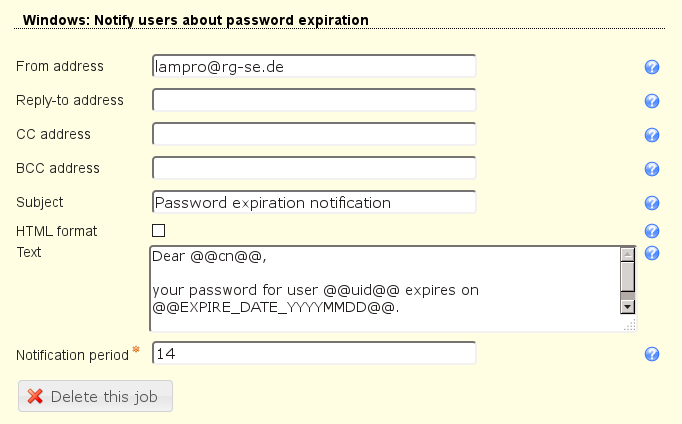Focus the Notification period input
The height and width of the screenshot is (424, 682).
click(x=314, y=354)
